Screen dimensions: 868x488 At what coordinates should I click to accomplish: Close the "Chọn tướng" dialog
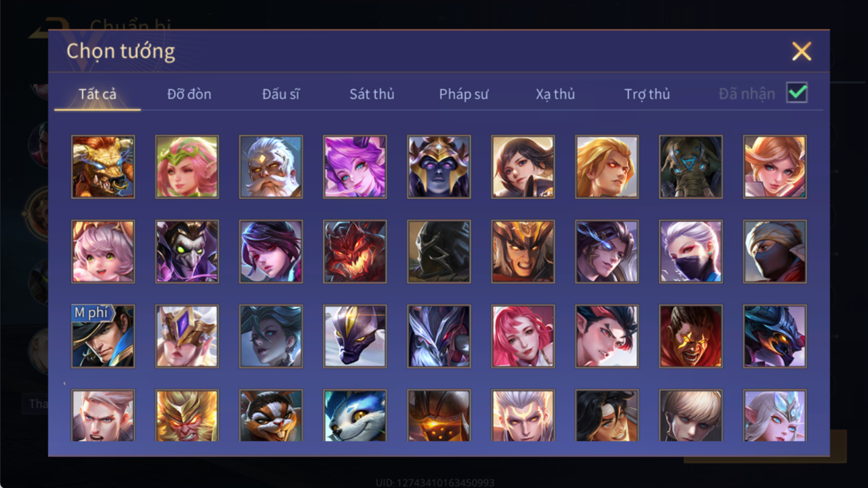[801, 51]
